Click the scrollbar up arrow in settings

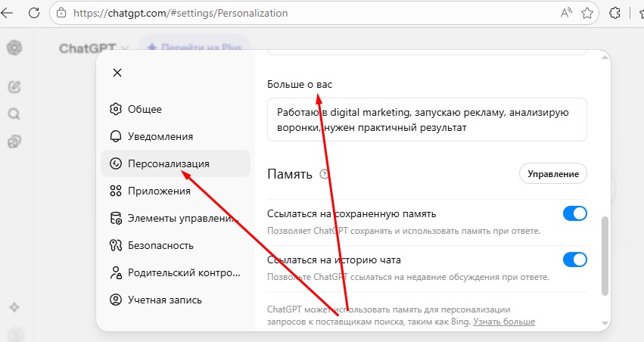(x=605, y=58)
